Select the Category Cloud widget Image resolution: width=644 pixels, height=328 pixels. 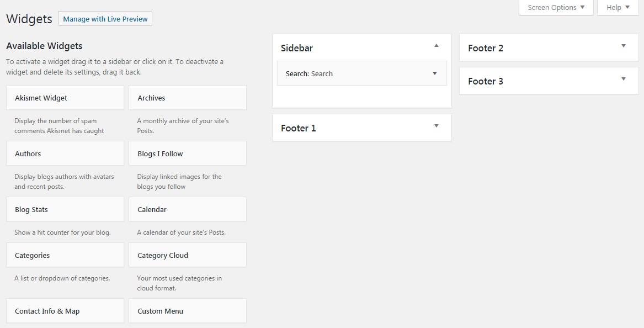[x=187, y=255]
